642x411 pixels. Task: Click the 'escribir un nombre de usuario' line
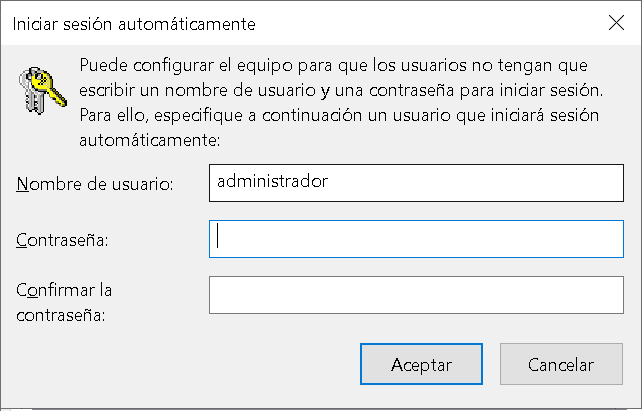pyautogui.click(x=341, y=90)
